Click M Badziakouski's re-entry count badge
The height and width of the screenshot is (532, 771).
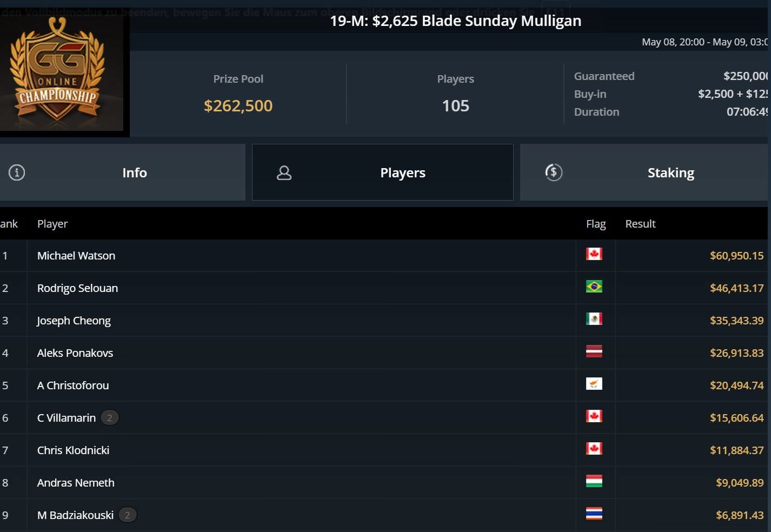click(127, 515)
